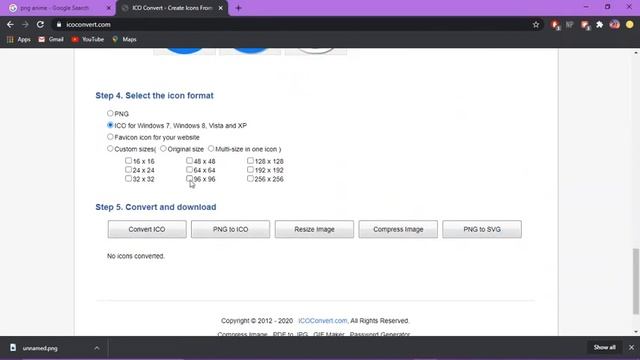The width and height of the screenshot is (640, 360).
Task: Click the Convert ICO button
Action: point(147,229)
